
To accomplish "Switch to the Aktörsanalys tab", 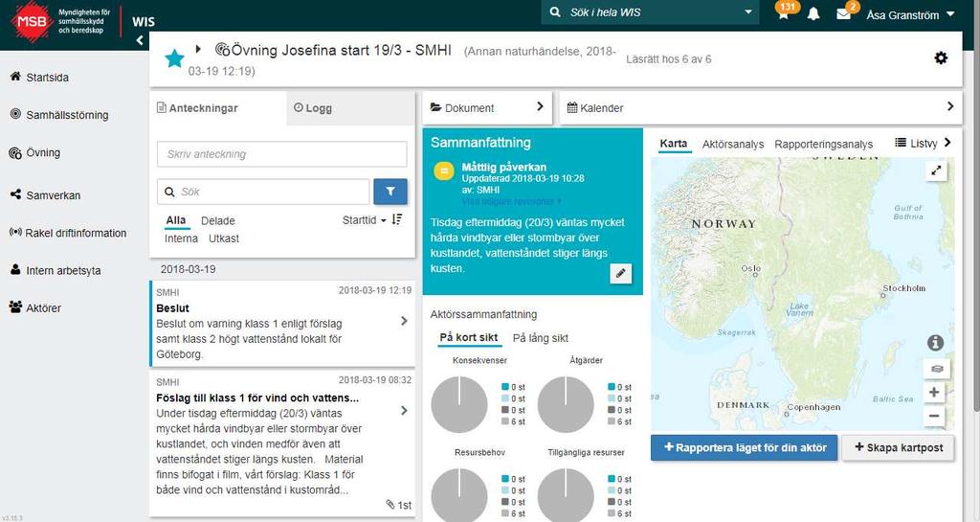I will pyautogui.click(x=732, y=144).
